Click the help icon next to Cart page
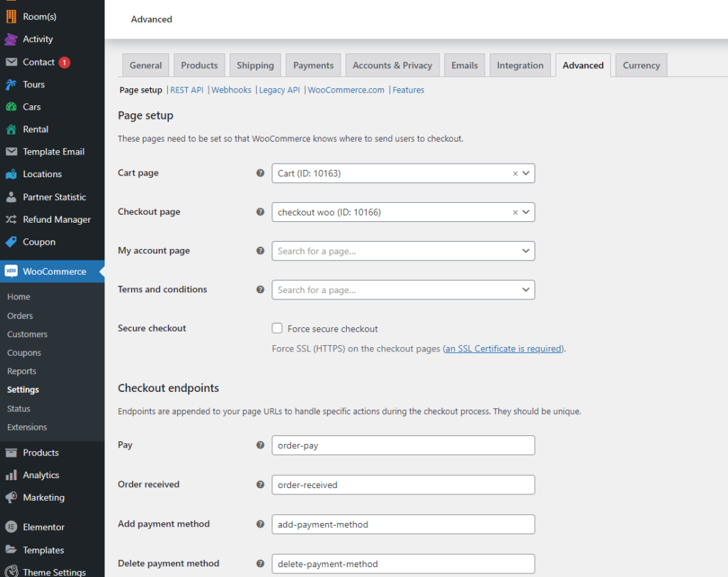 260,173
